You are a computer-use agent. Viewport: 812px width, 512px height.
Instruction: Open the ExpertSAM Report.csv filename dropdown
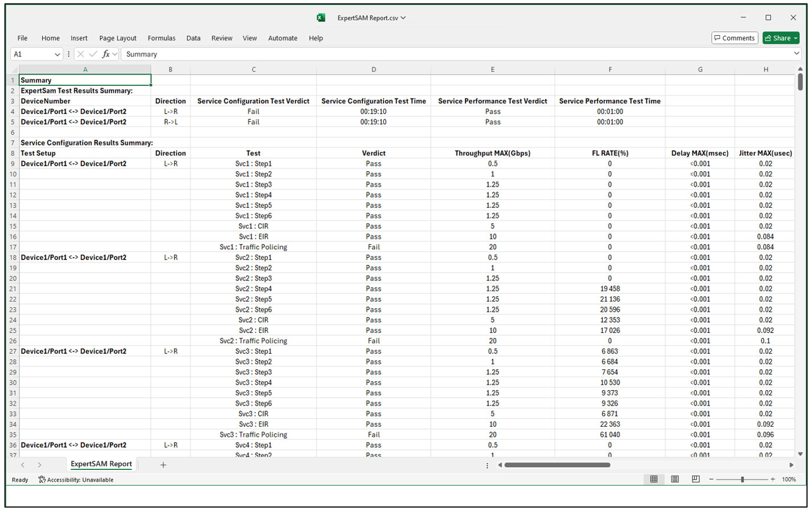[x=403, y=18]
